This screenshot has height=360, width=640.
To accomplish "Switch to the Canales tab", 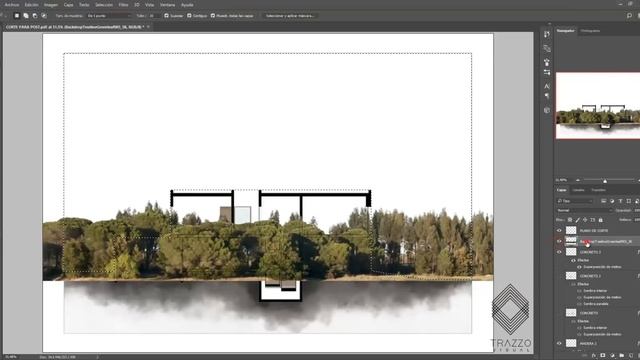I will pyautogui.click(x=578, y=190).
